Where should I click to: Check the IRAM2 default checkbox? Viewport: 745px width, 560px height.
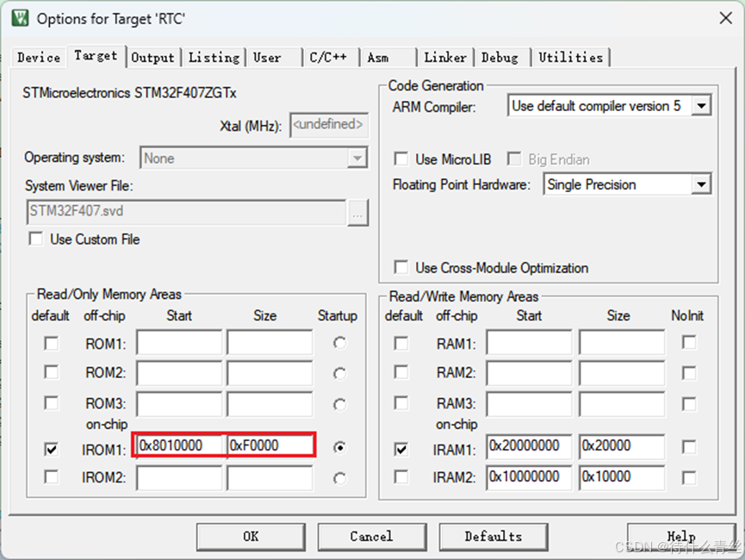click(x=401, y=476)
